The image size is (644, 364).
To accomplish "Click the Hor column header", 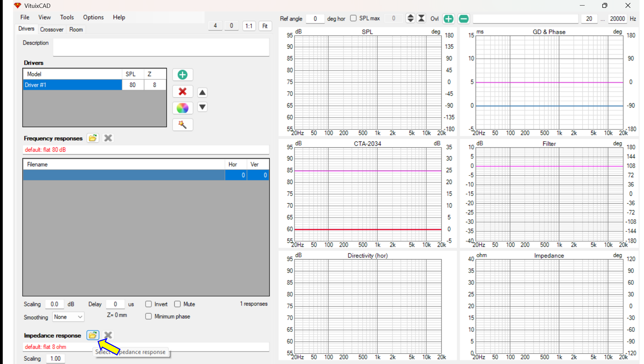I will tap(236, 164).
